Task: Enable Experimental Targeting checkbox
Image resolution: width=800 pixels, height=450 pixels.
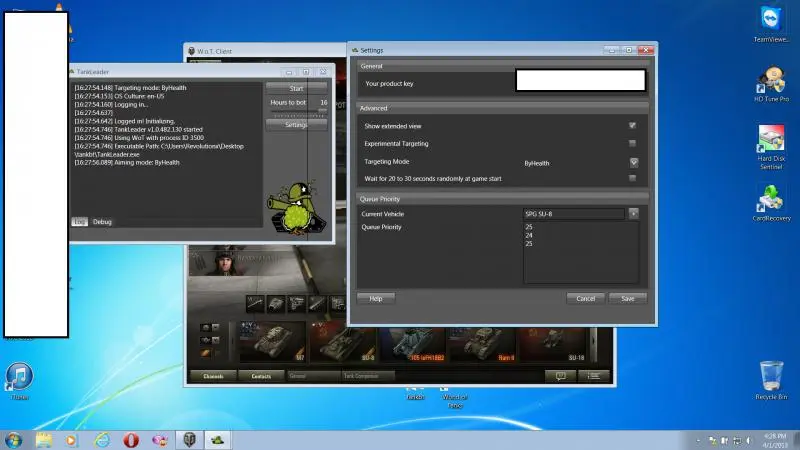Action: point(632,143)
